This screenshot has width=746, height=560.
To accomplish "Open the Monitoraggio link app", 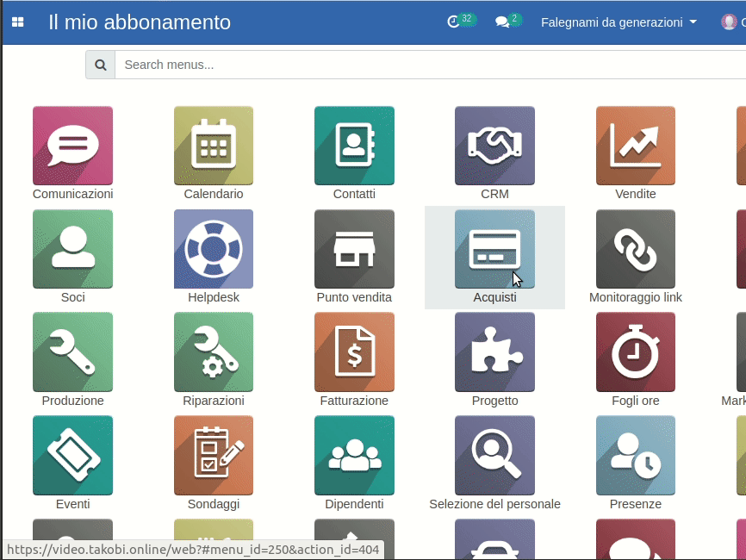I will pyautogui.click(x=636, y=249).
